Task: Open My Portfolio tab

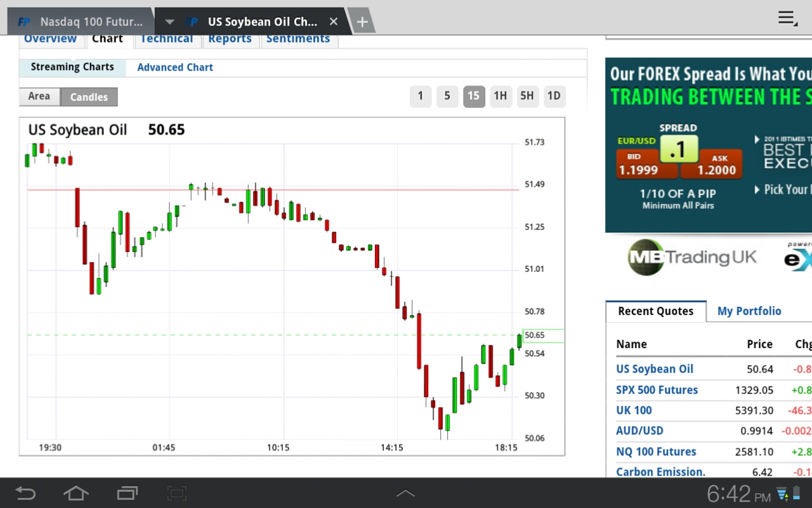Action: [x=749, y=311]
